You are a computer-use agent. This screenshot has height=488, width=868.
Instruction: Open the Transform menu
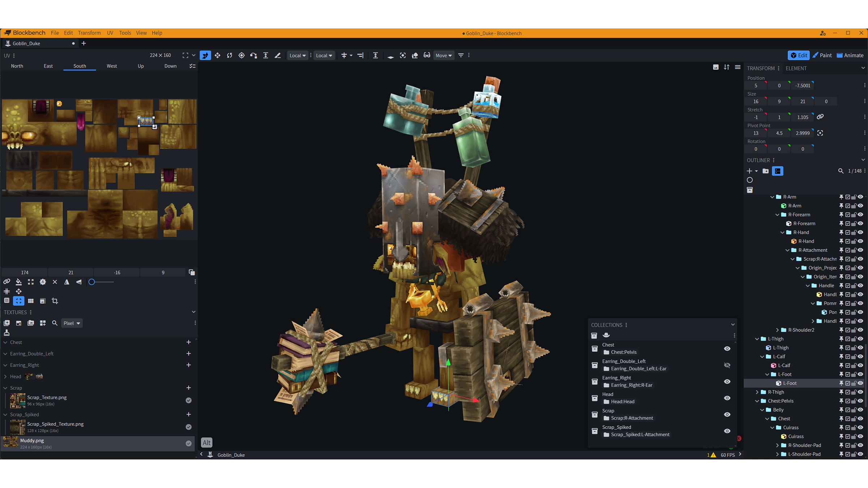click(x=89, y=33)
